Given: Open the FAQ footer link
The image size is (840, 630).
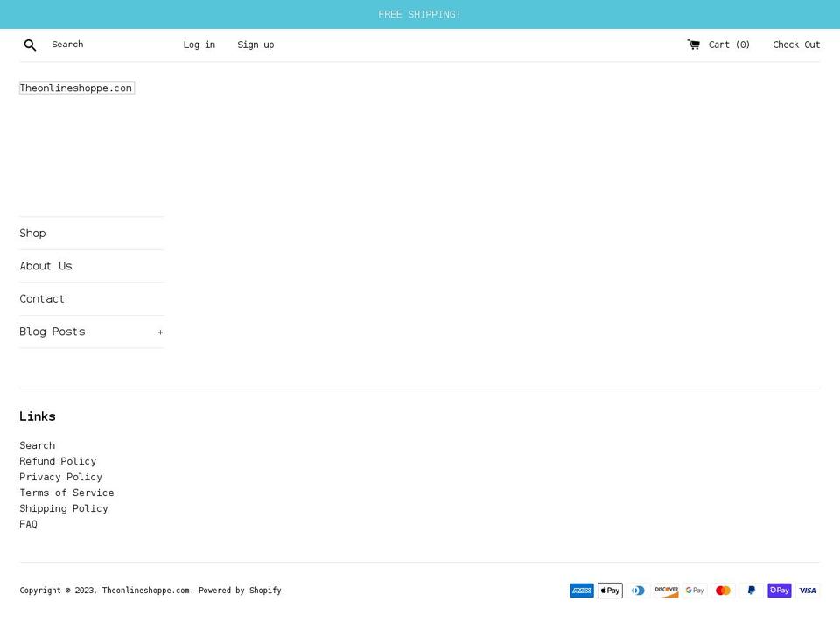Looking at the screenshot, I should coord(28,524).
